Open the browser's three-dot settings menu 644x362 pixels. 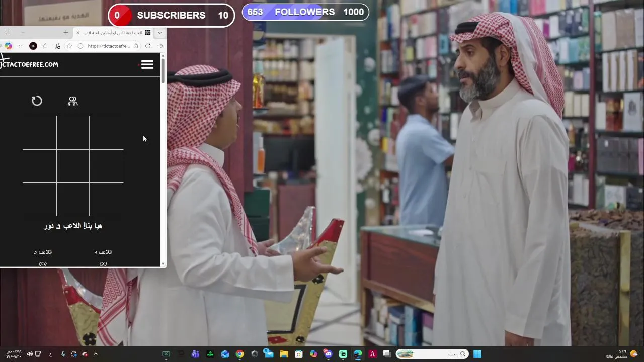coord(21,46)
